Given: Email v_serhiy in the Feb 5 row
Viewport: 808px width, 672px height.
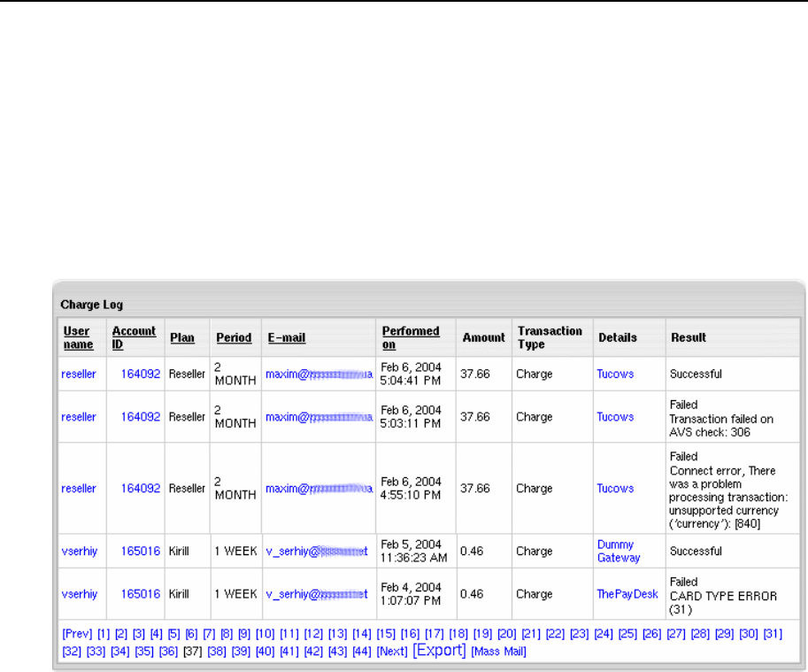Looking at the screenshot, I should click(x=317, y=552).
